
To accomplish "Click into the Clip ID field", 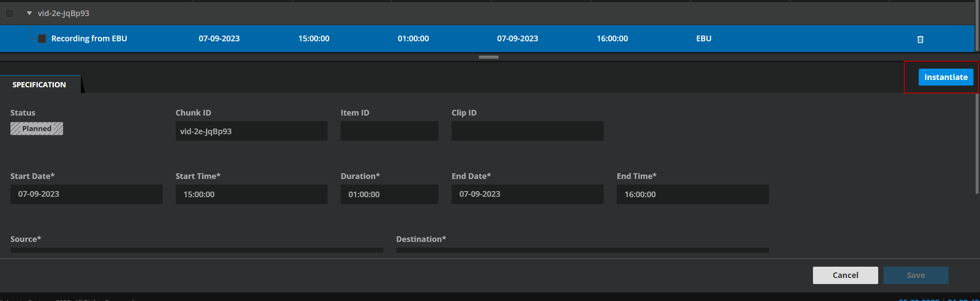I will click(x=527, y=131).
